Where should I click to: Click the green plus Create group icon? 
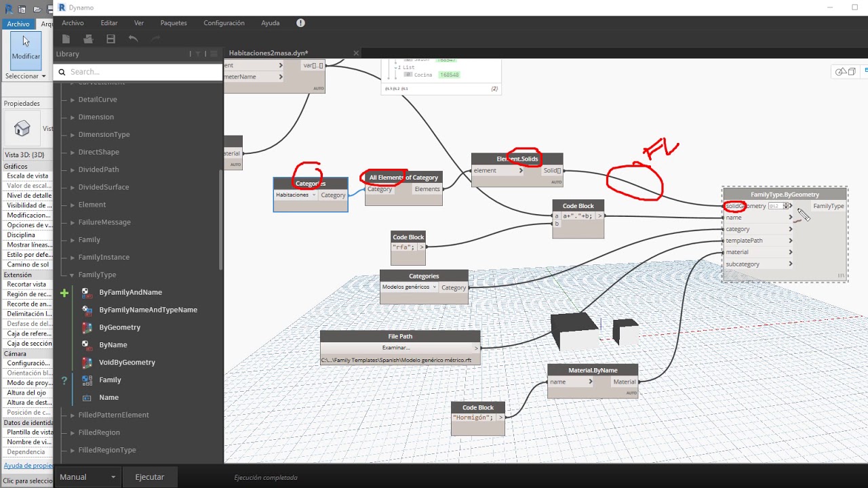(64, 293)
